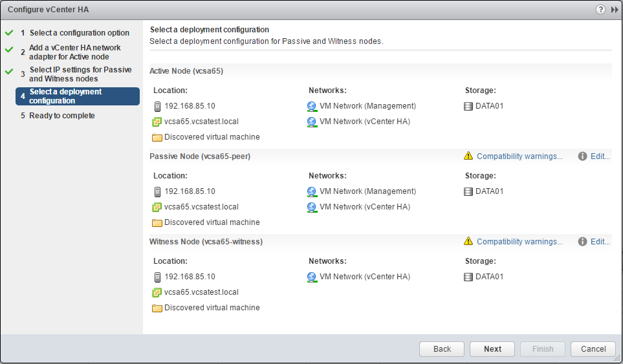Edit the Passive Node deployment configuration
The width and height of the screenshot is (623, 364).
[x=600, y=156]
